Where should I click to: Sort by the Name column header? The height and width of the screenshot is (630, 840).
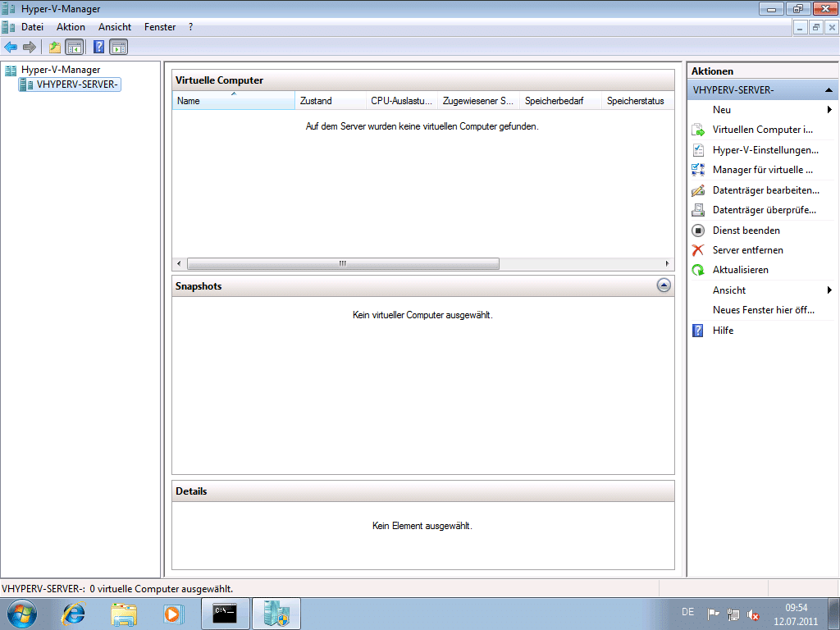(234, 101)
